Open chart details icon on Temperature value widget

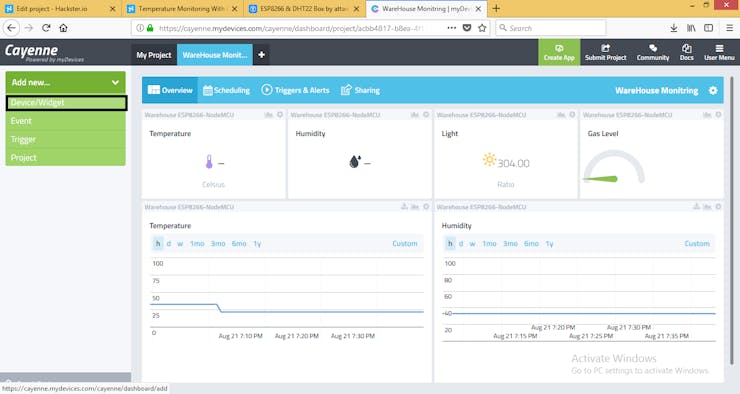click(x=269, y=115)
